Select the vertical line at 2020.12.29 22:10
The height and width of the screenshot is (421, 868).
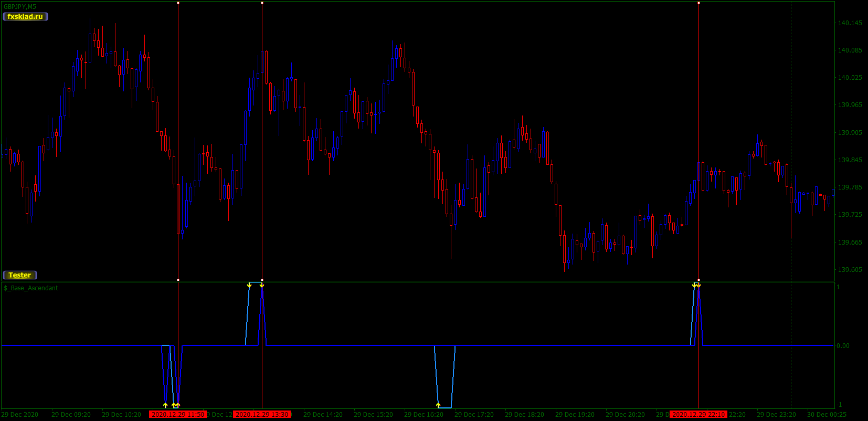pos(698,142)
